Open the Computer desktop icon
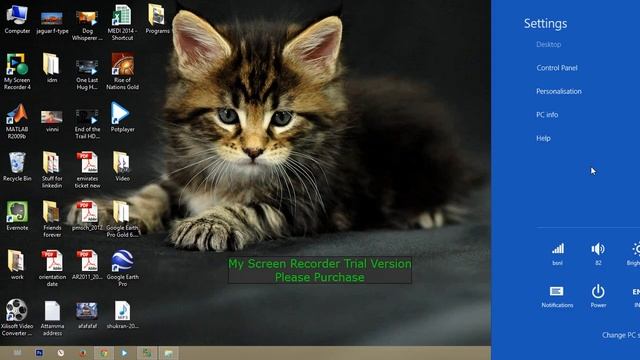The image size is (640, 360). coord(17,19)
